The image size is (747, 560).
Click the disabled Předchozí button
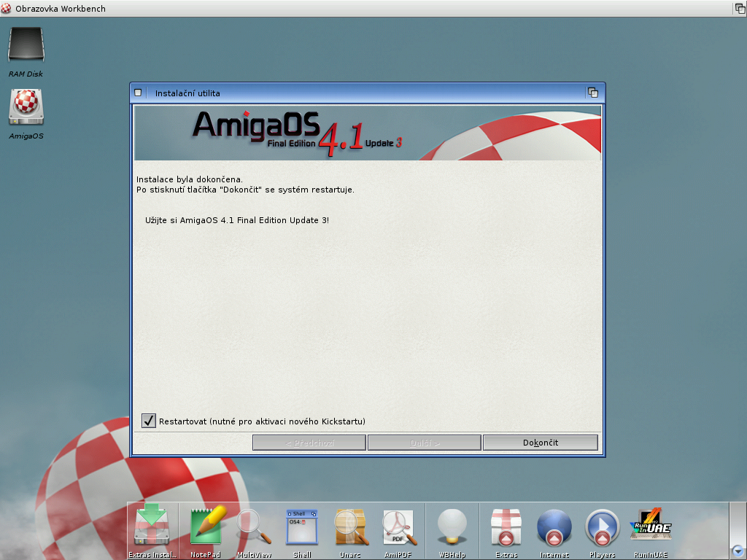[x=309, y=443]
